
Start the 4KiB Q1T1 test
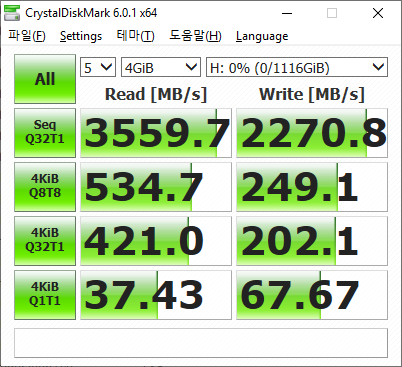click(45, 295)
